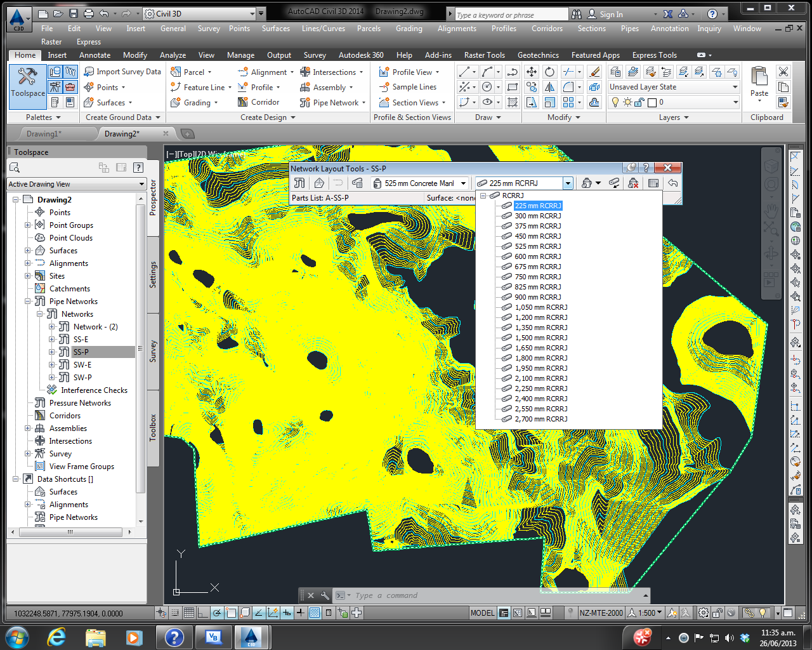The width and height of the screenshot is (812, 650).
Task: Toggle Snap Mode in status bar
Action: coord(175,613)
